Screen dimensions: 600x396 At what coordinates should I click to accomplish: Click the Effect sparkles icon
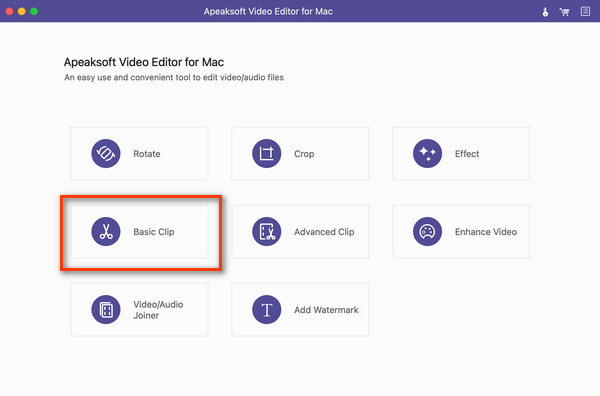427,153
